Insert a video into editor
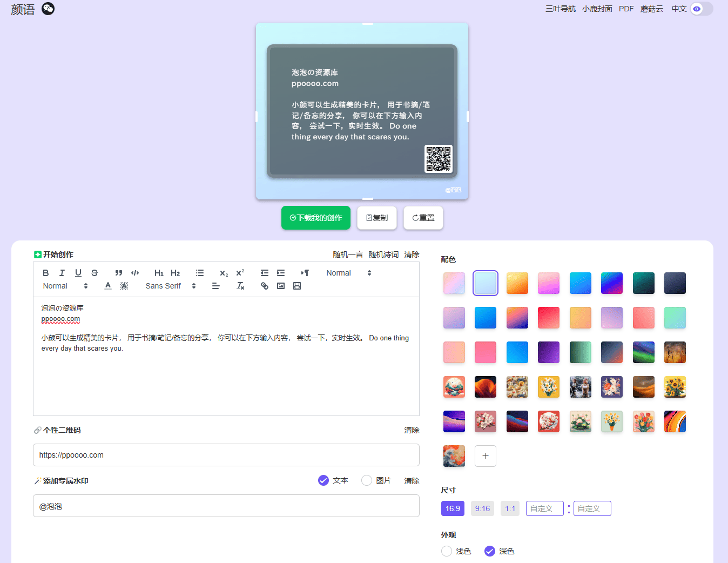This screenshot has width=728, height=563. point(297,286)
